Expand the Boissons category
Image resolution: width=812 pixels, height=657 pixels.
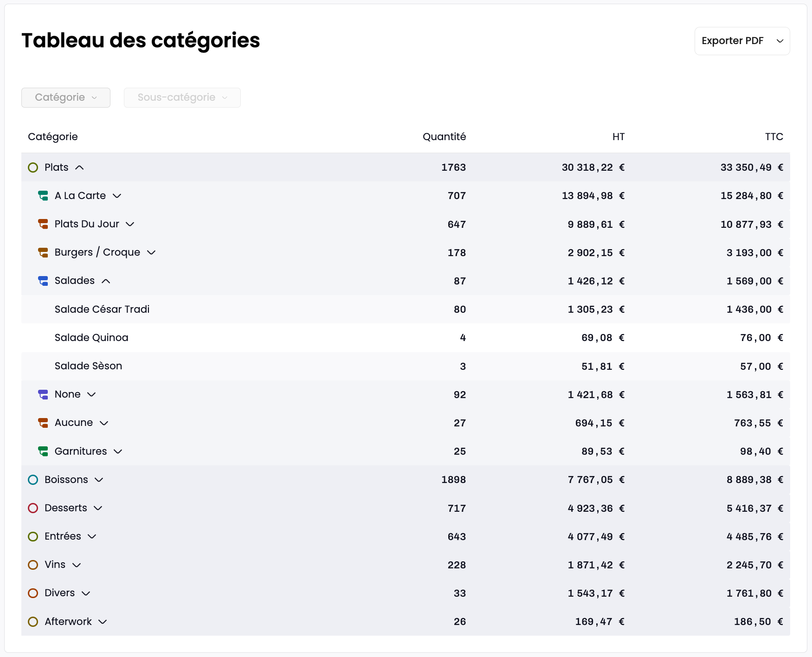click(99, 480)
